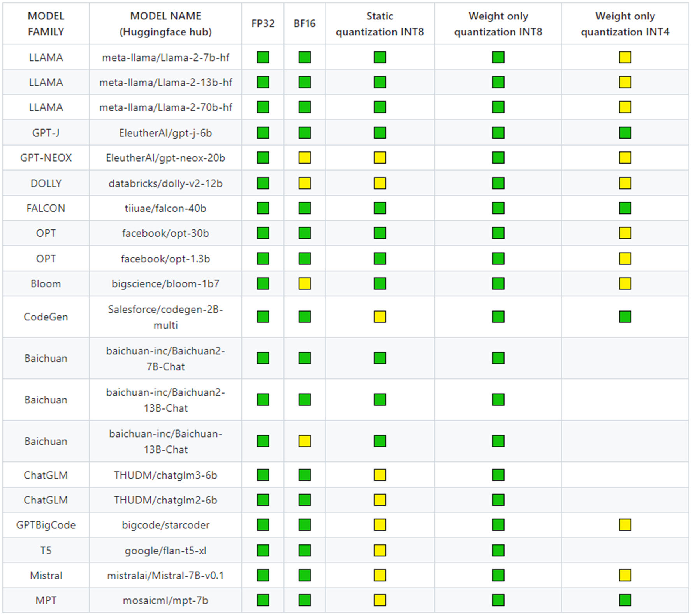
Task: Select model name facebook/opt-30b
Action: pyautogui.click(x=165, y=233)
